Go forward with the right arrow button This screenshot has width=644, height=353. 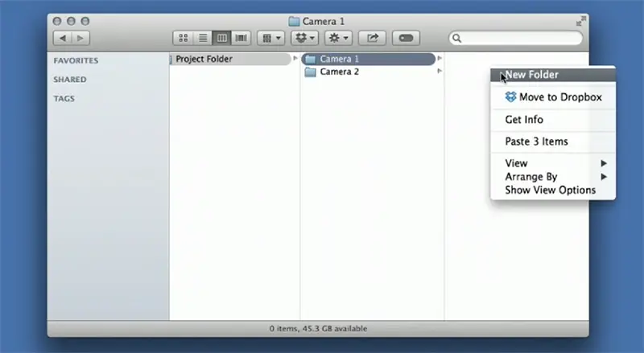(80, 38)
